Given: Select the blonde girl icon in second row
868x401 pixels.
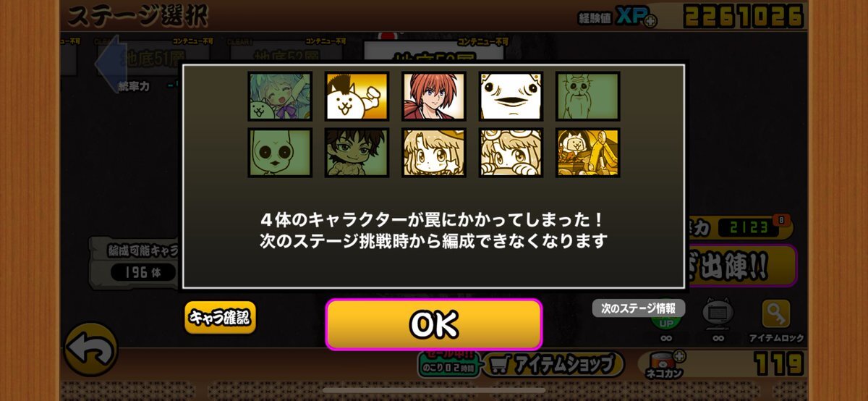Looking at the screenshot, I should (433, 153).
